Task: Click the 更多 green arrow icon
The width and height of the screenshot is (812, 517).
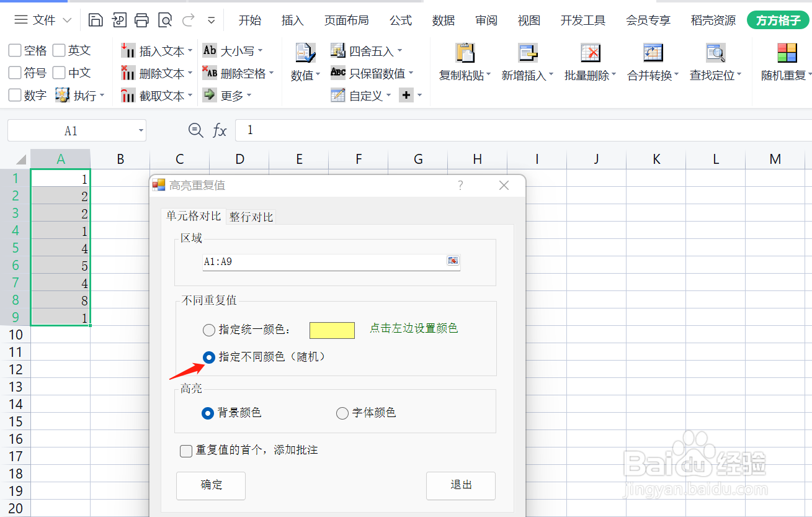Action: coord(210,95)
